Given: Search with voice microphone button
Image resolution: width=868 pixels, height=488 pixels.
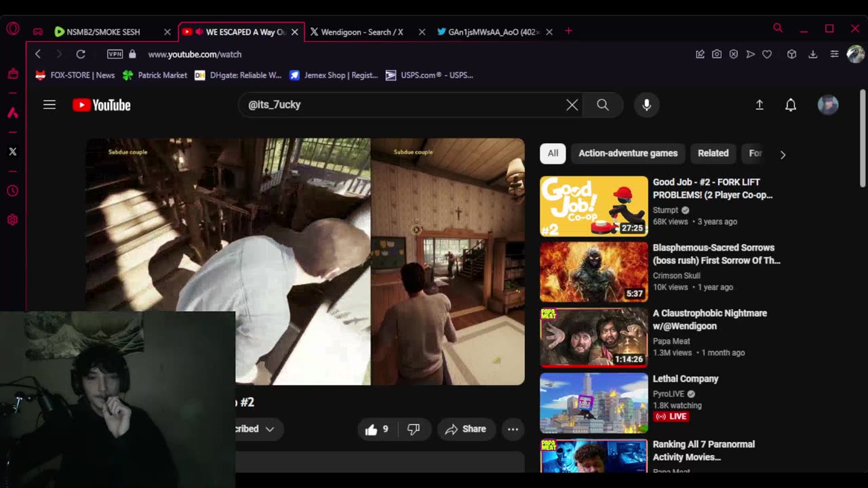Looking at the screenshot, I should coord(646,105).
